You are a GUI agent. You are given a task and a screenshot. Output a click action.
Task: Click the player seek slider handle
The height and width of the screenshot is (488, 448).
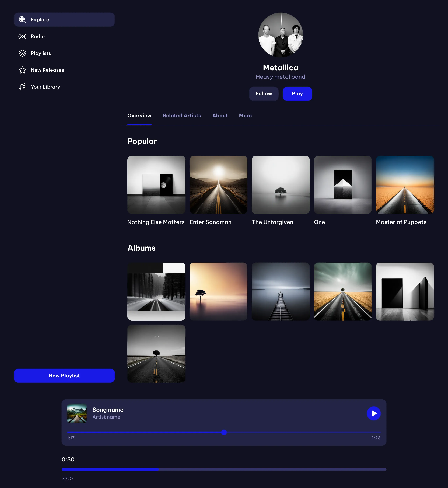click(x=224, y=432)
